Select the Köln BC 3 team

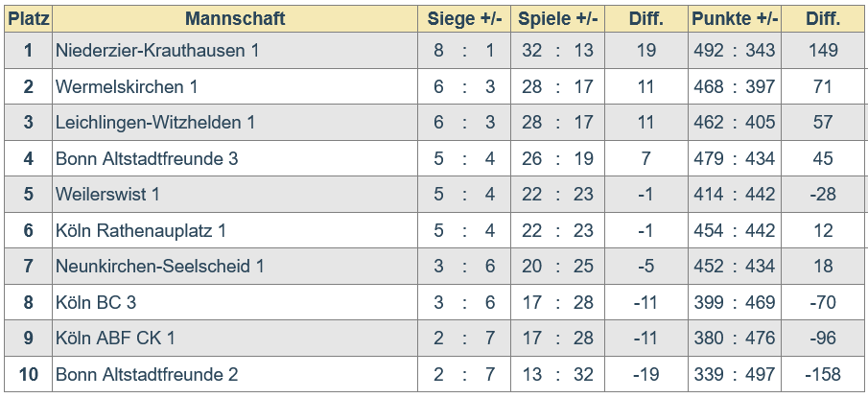(96, 302)
